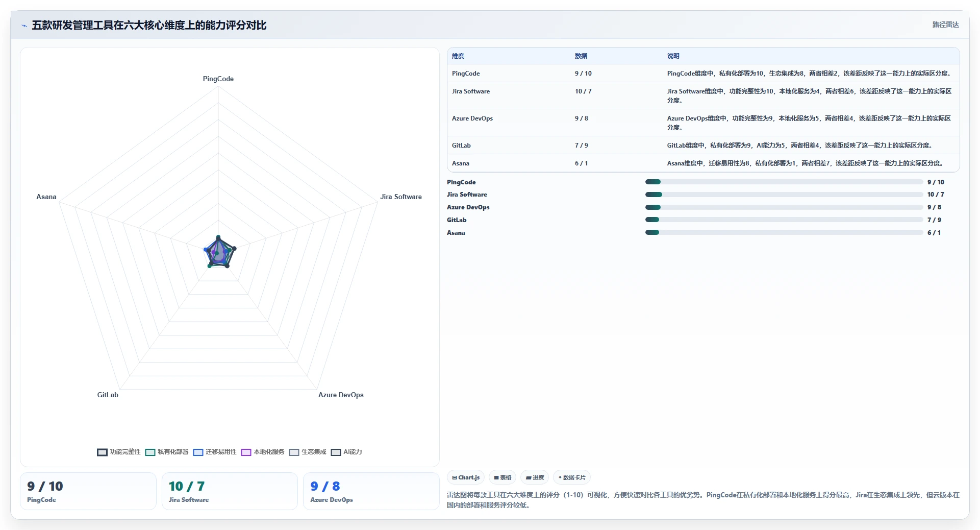Click the Azure DevOps radar axis label
This screenshot has height=530, width=980.
[x=341, y=395]
